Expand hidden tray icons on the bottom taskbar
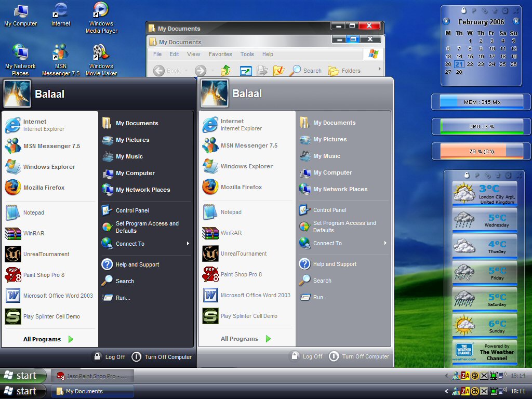 click(446, 391)
